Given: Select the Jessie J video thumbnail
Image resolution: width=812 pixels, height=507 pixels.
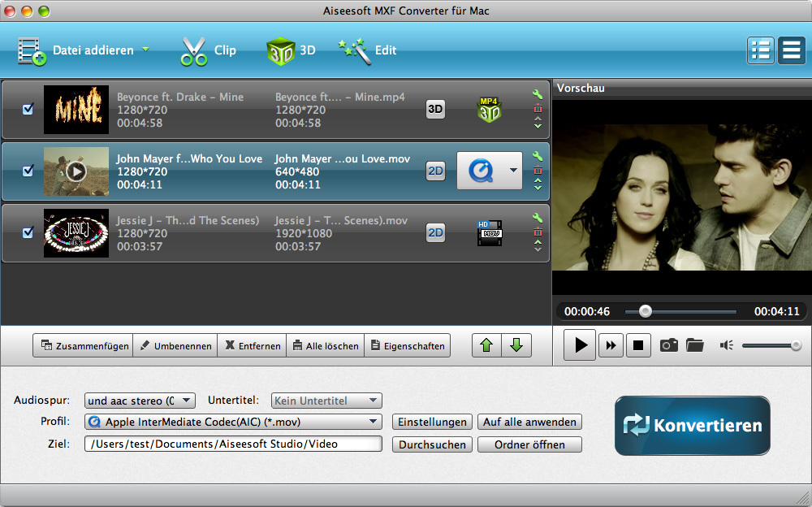Looking at the screenshot, I should 76,232.
